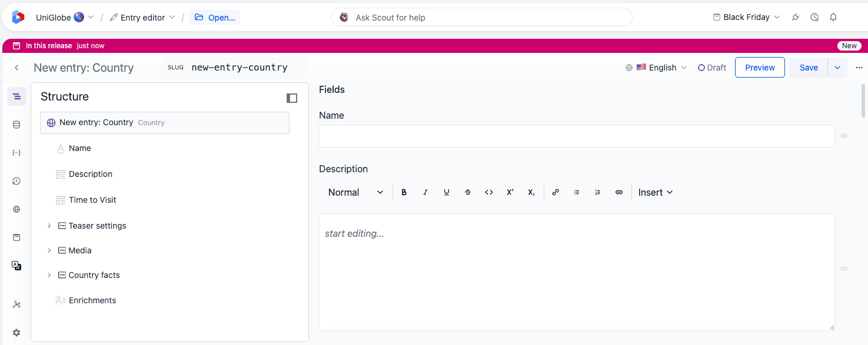Toggle numbered list in Description toolbar
The width and height of the screenshot is (868, 345).
[598, 192]
